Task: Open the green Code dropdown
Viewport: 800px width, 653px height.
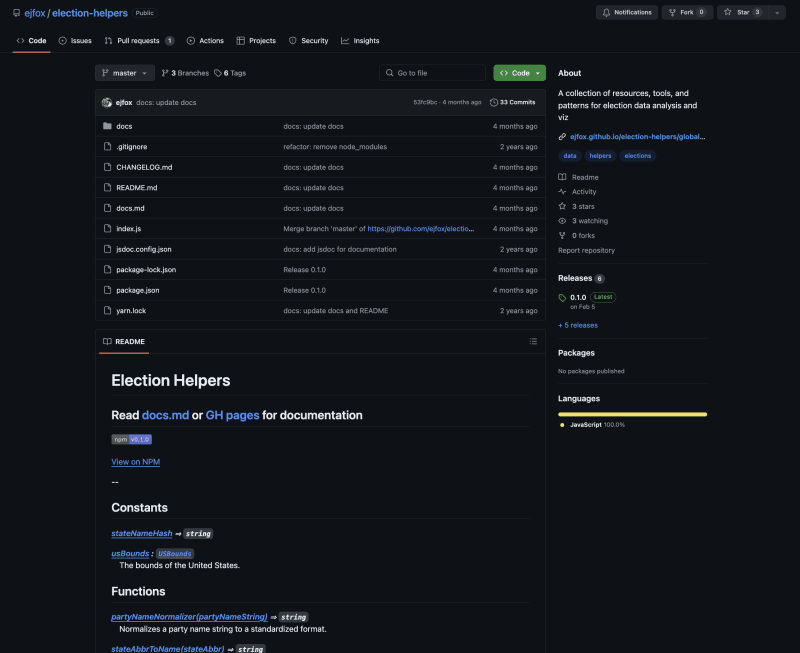Action: (519, 73)
